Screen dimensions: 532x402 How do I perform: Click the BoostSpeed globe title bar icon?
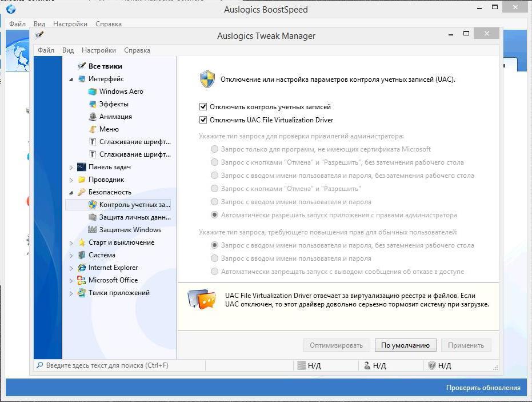11,9
